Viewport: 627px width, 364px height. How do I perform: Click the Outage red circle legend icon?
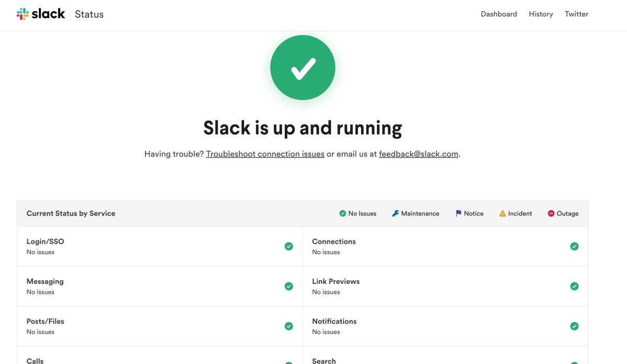tap(551, 214)
